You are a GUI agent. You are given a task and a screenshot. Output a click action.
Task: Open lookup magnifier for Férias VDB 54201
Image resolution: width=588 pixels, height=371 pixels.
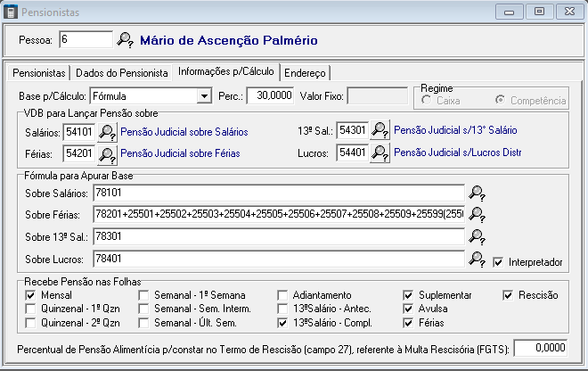[107, 155]
